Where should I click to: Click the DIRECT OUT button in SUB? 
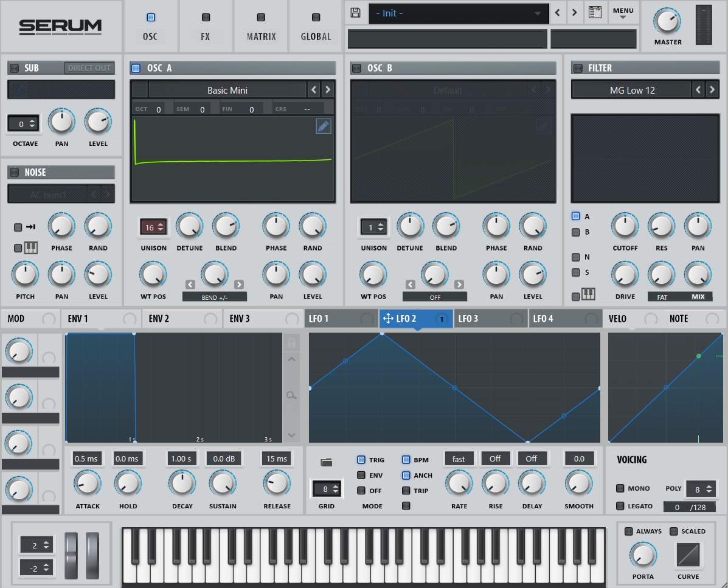[x=89, y=68]
